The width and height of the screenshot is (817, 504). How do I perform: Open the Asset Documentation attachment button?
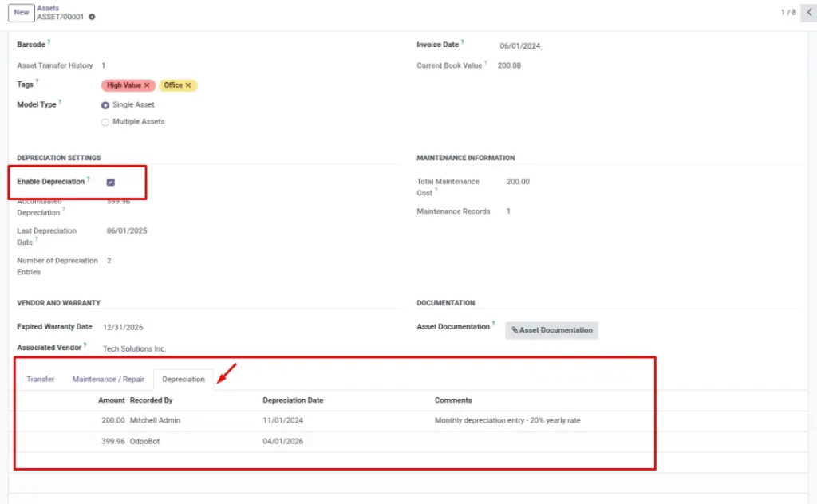click(x=552, y=330)
